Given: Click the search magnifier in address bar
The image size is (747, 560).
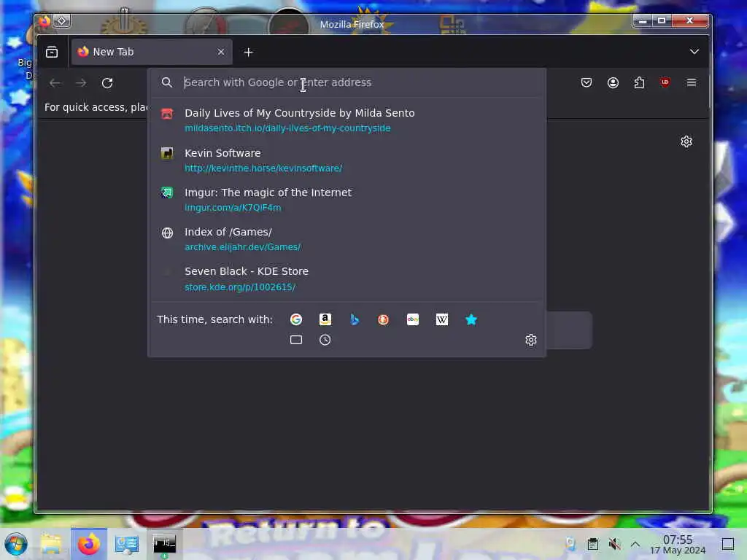Looking at the screenshot, I should coord(167,82).
